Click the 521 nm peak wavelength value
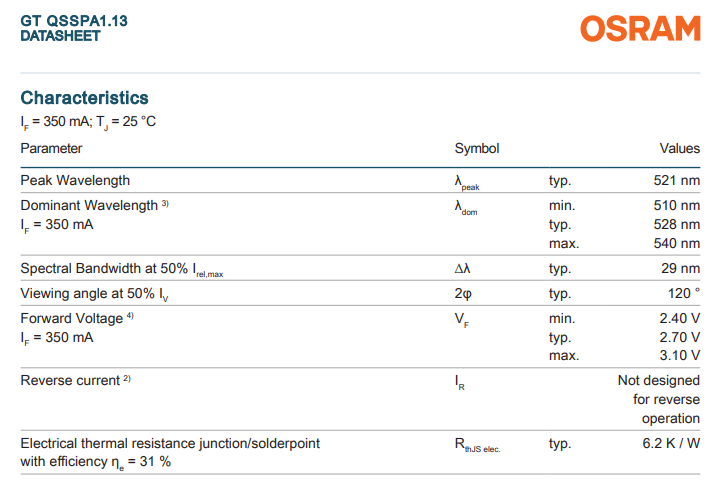 677,180
